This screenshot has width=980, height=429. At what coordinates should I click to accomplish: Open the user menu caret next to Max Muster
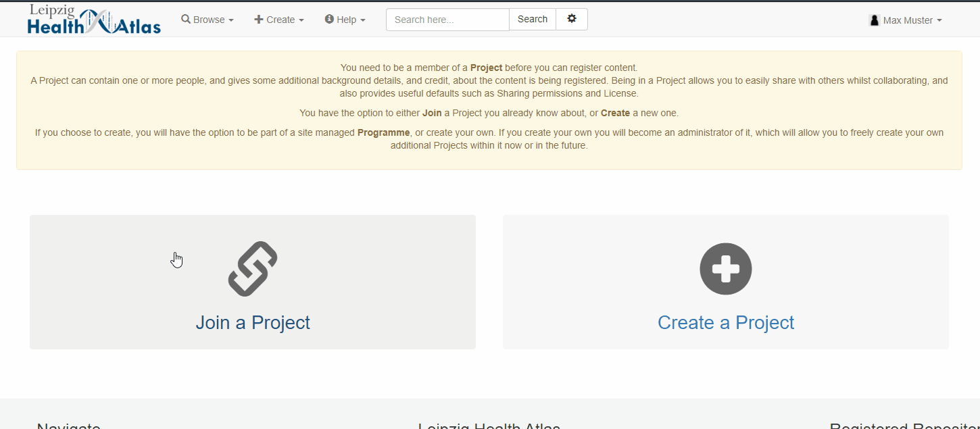(939, 21)
